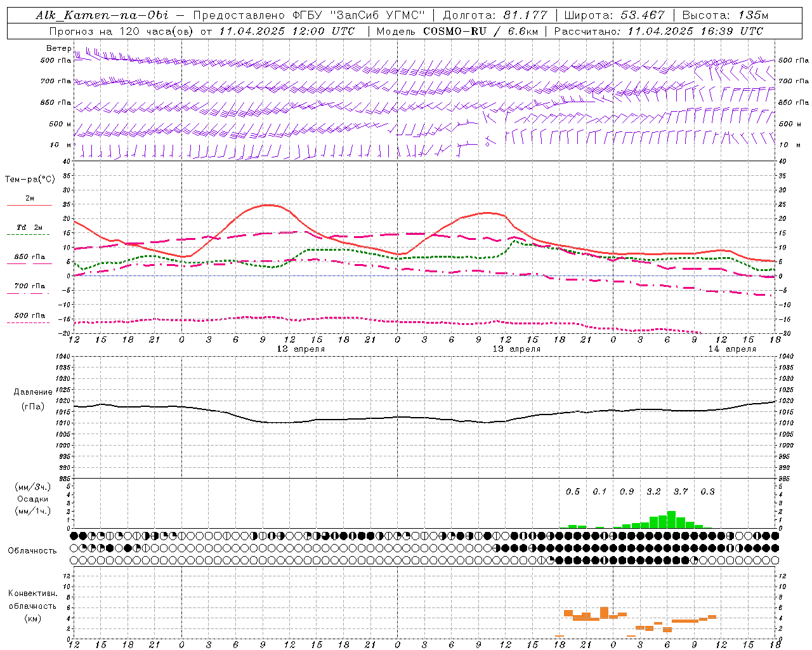Click the 500 гПа temperature legend entry
Image resolution: width=812 pixels, height=650 pixels.
click(x=30, y=315)
